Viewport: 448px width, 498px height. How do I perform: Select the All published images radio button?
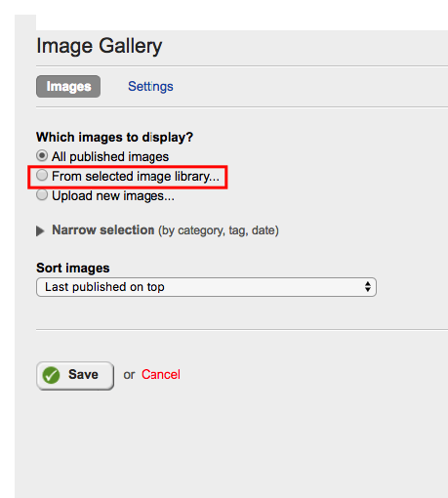(42, 156)
